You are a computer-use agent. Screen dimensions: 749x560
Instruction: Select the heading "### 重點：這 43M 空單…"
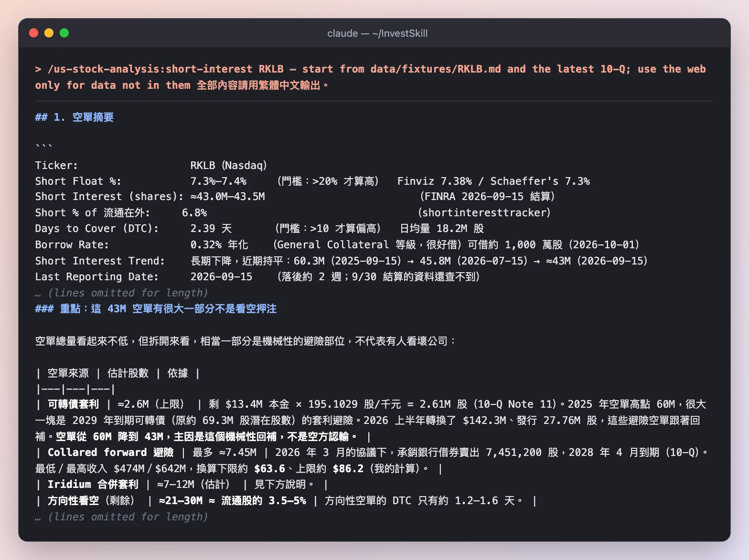(x=156, y=309)
